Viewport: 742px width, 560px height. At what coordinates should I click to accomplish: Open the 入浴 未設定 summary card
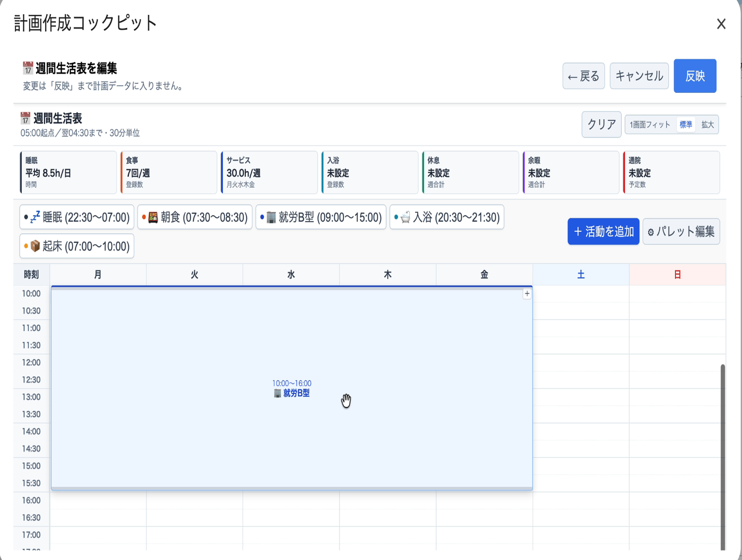point(370,173)
